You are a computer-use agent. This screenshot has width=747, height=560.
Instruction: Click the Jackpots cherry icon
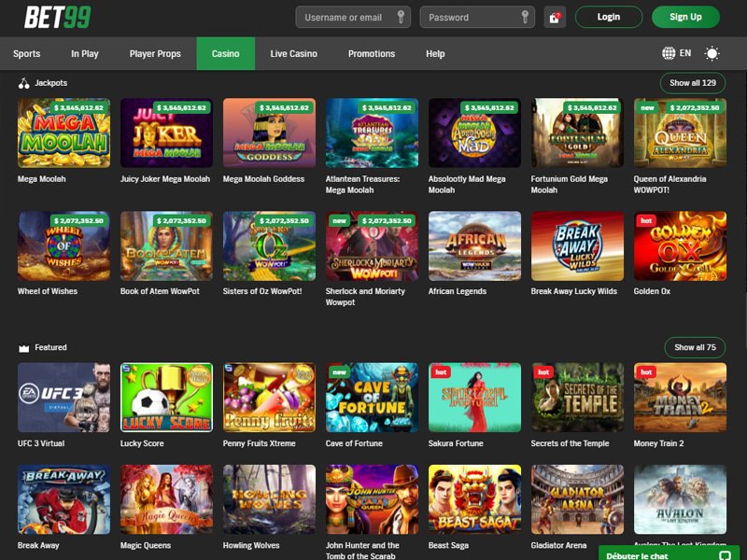(24, 83)
